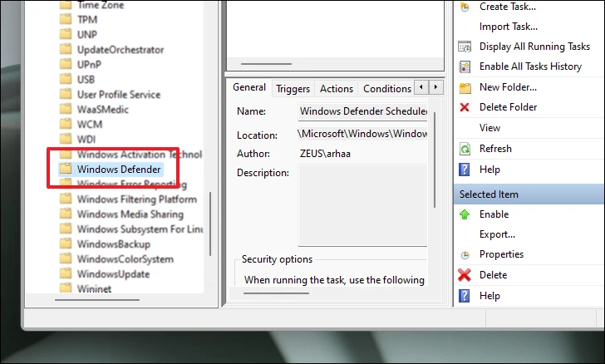Click Display All Running Tasks
Screen dimensions: 605x364
pos(534,47)
